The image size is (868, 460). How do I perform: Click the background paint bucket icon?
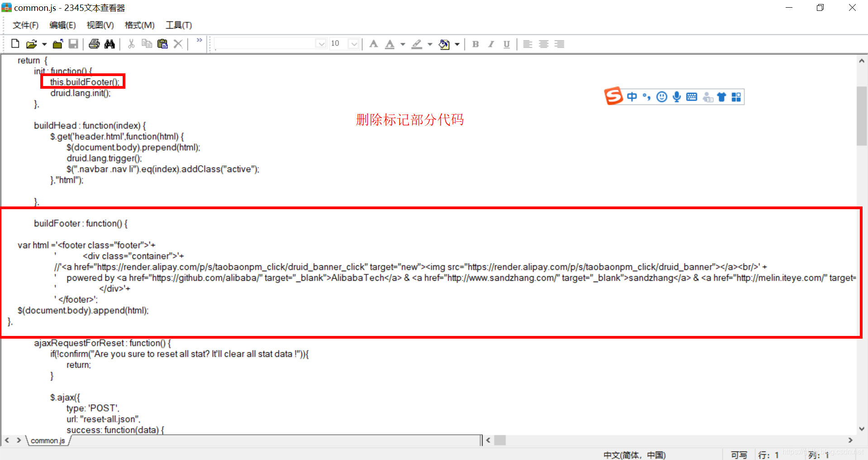(444, 44)
